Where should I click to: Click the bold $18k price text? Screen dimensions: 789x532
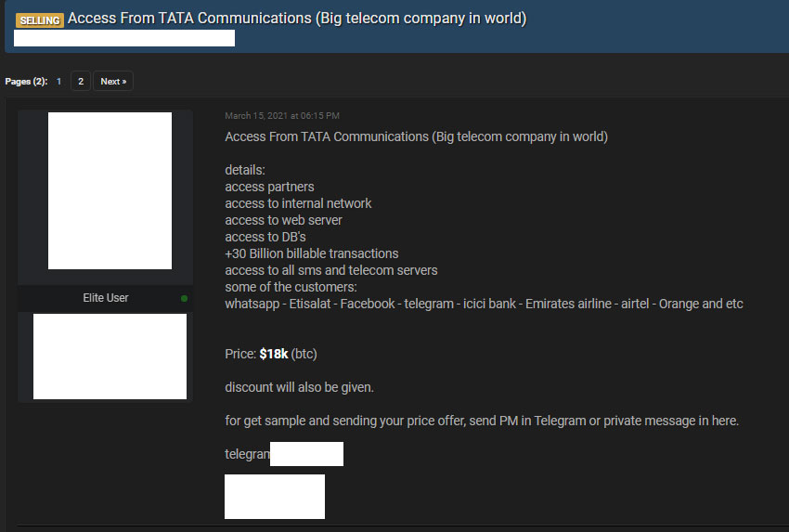tap(274, 354)
